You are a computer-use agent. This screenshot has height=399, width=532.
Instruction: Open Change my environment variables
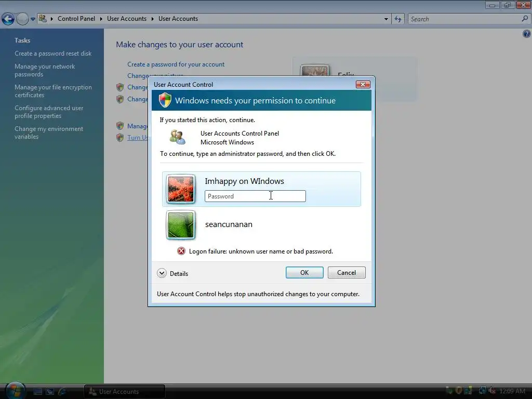[x=49, y=132]
